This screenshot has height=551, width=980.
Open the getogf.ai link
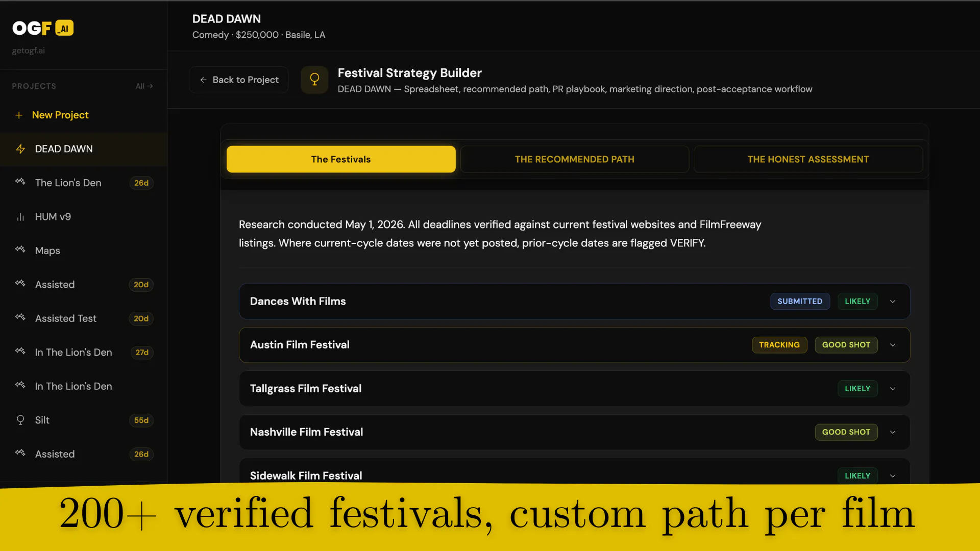point(29,51)
